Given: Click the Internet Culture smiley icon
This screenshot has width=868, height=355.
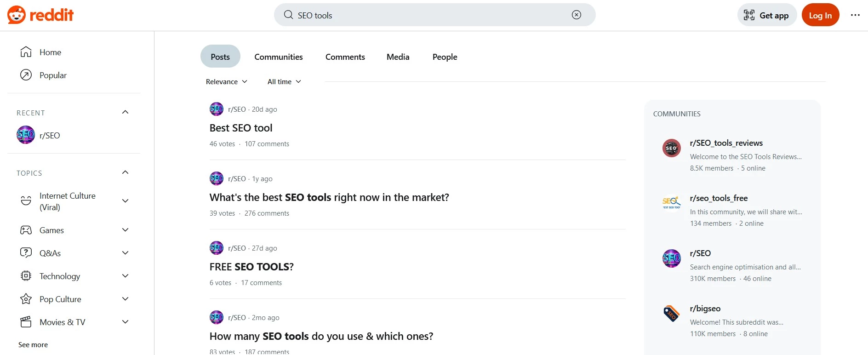Looking at the screenshot, I should [x=26, y=201].
